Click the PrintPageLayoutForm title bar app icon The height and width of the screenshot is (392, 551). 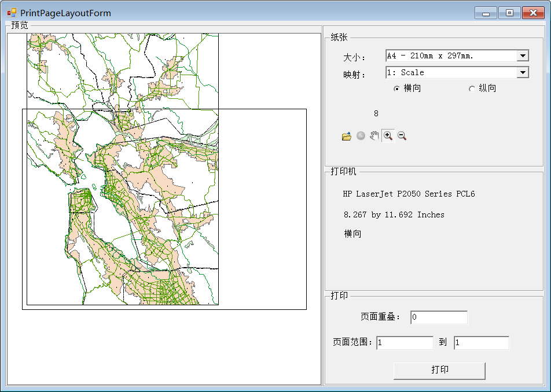click(12, 13)
